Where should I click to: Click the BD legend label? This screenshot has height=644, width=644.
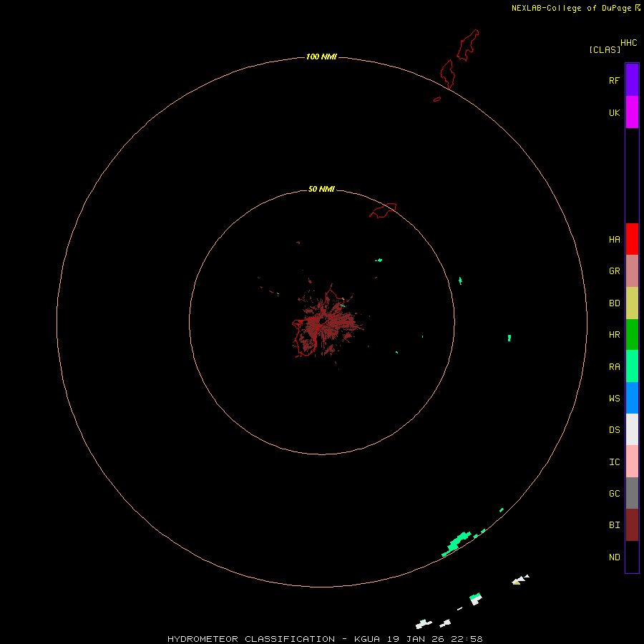(x=614, y=303)
